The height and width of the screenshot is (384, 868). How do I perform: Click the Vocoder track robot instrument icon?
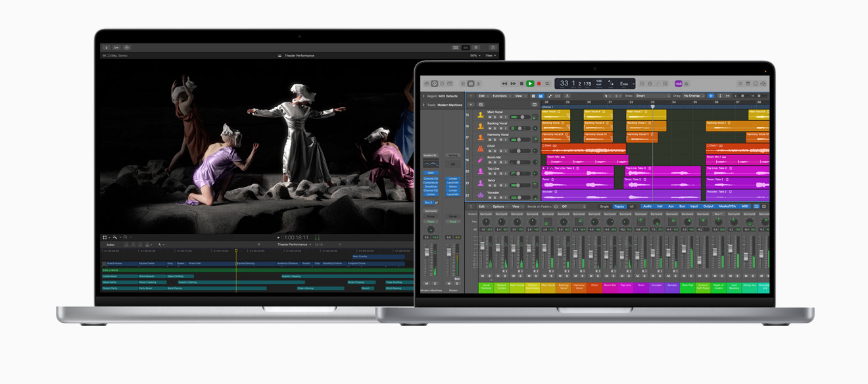[x=481, y=195]
